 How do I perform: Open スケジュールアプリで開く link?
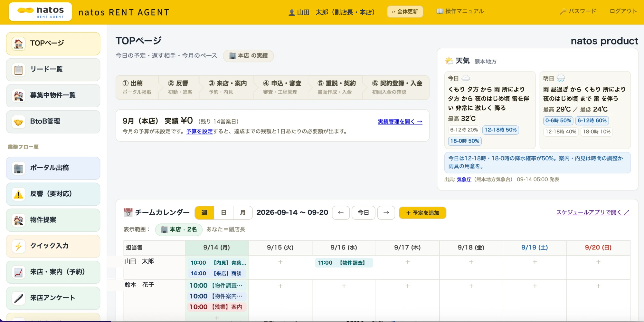pyautogui.click(x=593, y=212)
